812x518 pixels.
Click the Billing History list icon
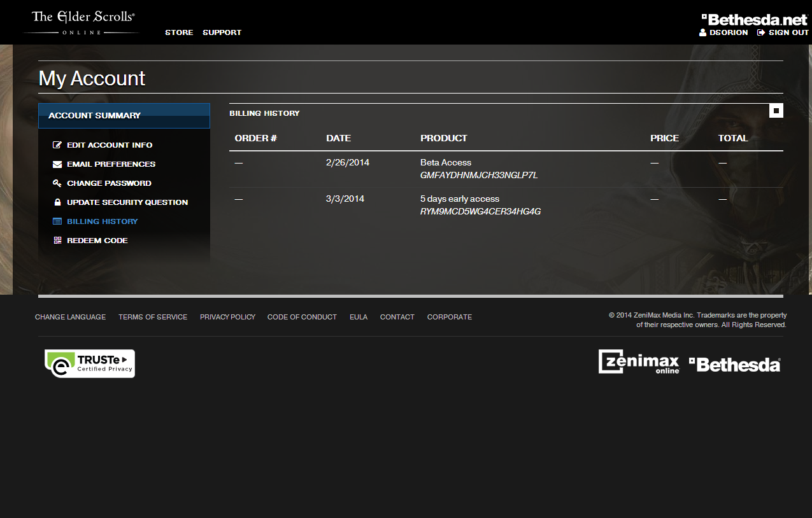point(57,221)
